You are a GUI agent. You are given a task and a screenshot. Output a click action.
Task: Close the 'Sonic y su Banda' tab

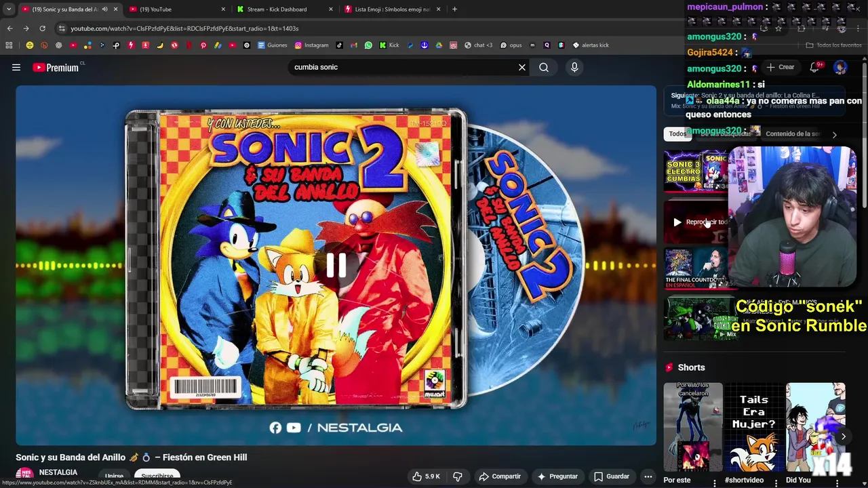[115, 9]
